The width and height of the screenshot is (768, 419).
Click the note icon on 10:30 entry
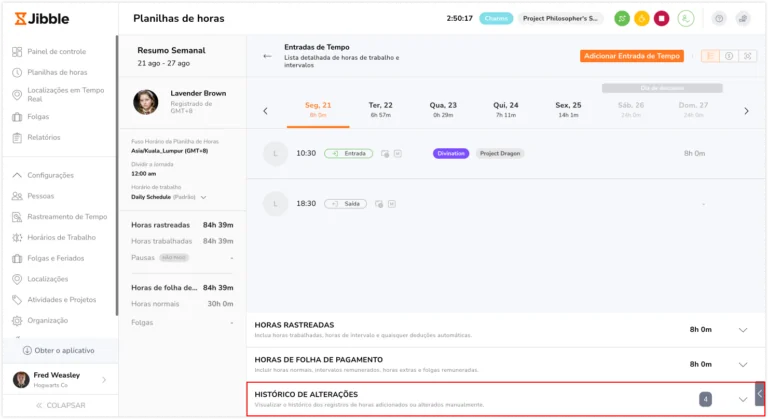point(385,154)
